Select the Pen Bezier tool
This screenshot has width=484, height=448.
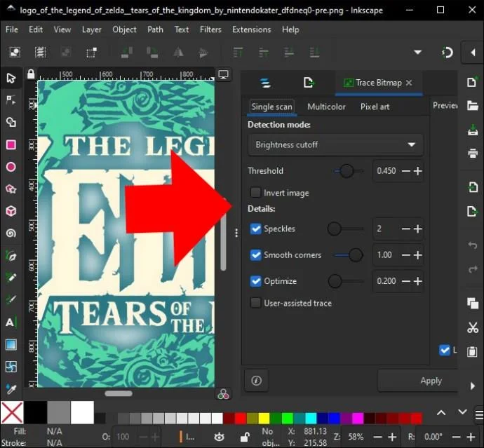coord(11,256)
